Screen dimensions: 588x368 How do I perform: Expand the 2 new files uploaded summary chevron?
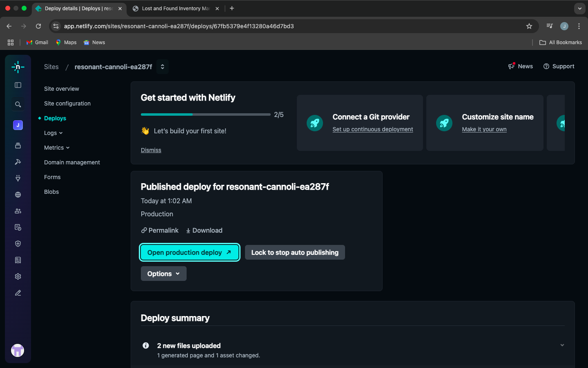click(x=562, y=345)
